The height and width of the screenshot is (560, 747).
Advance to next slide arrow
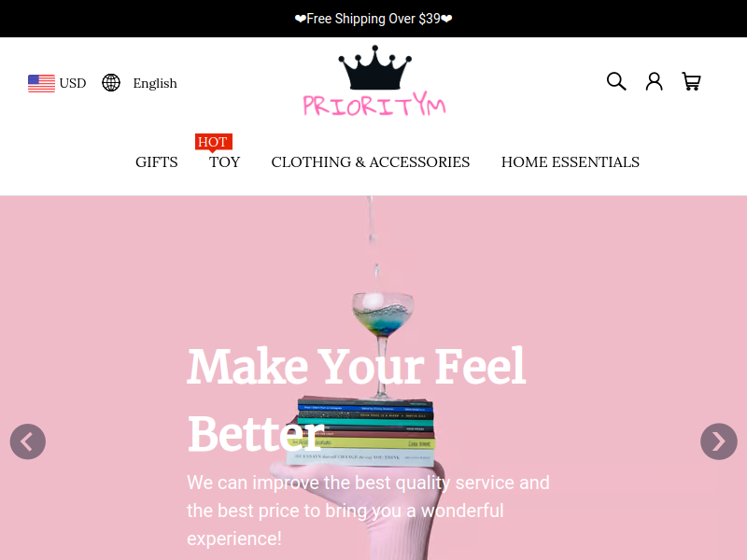719,441
